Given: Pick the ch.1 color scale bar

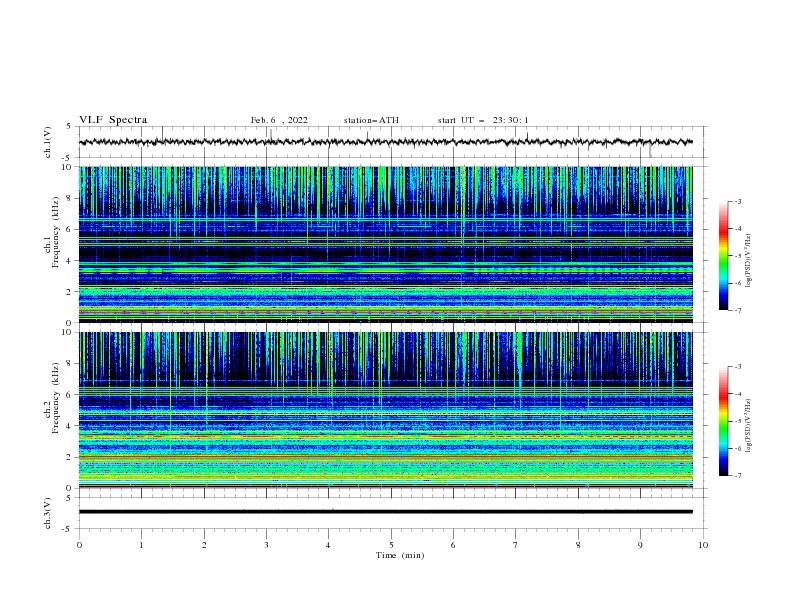Looking at the screenshot, I should 723,256.
